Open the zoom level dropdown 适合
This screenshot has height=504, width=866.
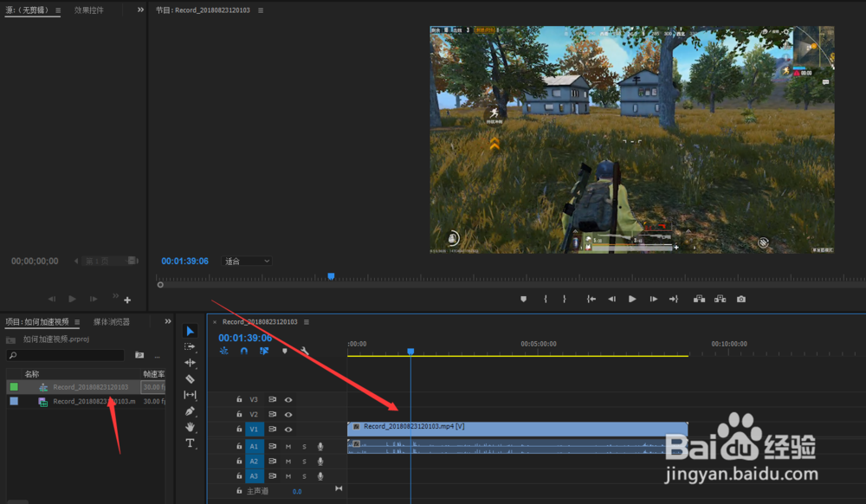247,262
